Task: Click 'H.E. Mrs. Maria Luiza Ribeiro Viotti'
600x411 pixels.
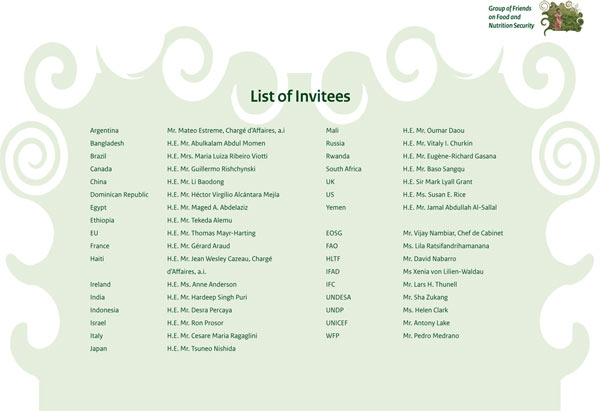Action: [x=217, y=156]
